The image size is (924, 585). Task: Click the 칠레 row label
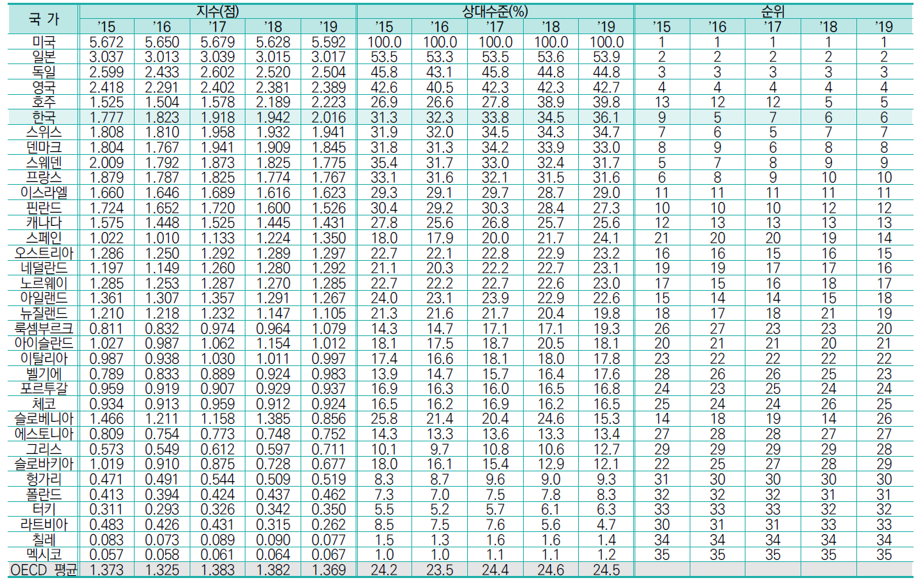(x=43, y=540)
